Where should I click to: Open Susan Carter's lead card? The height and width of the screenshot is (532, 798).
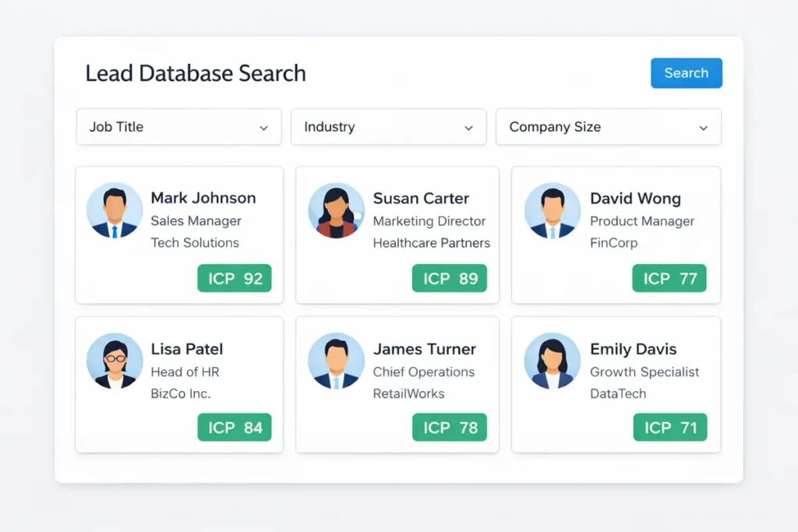397,234
